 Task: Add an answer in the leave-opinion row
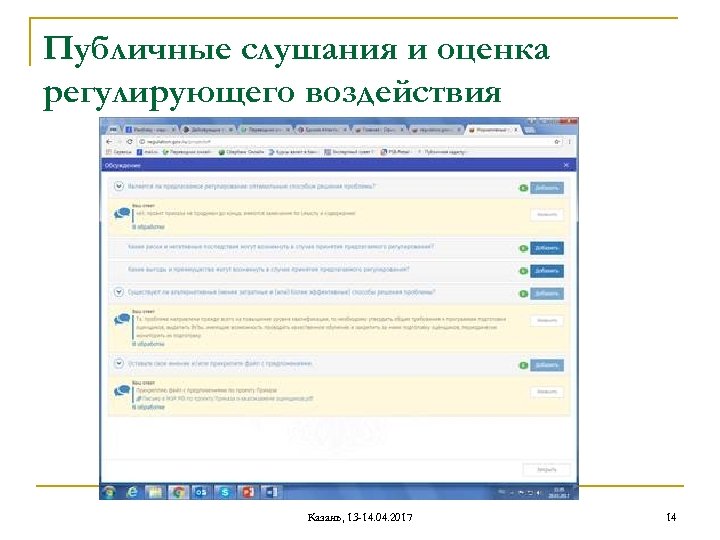(547, 366)
